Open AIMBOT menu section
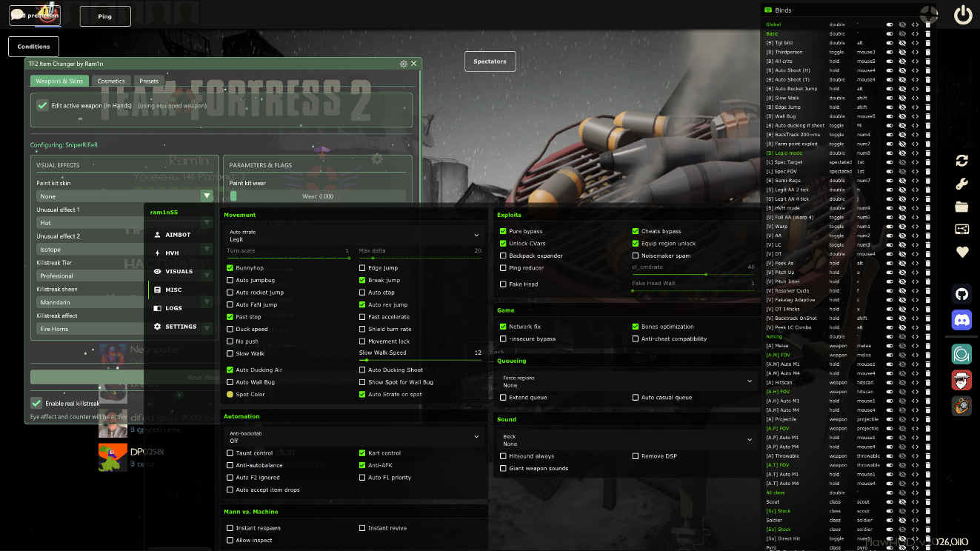This screenshot has height=551, width=980. [178, 235]
